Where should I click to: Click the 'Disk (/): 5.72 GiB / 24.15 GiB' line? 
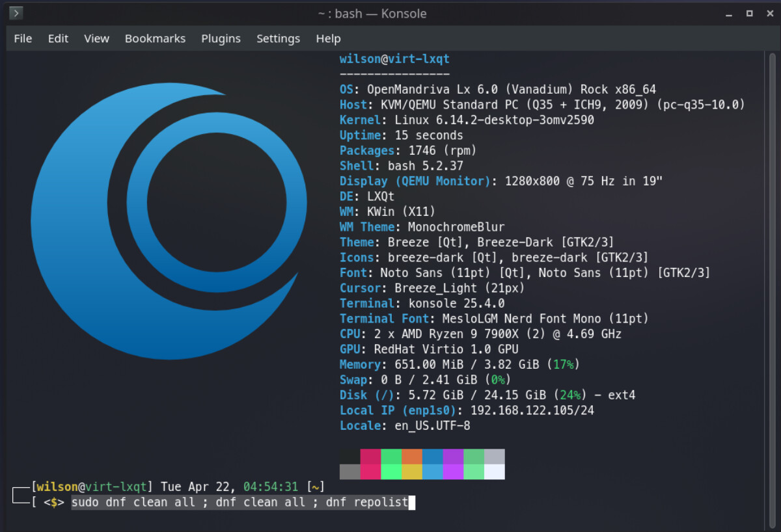click(x=487, y=395)
